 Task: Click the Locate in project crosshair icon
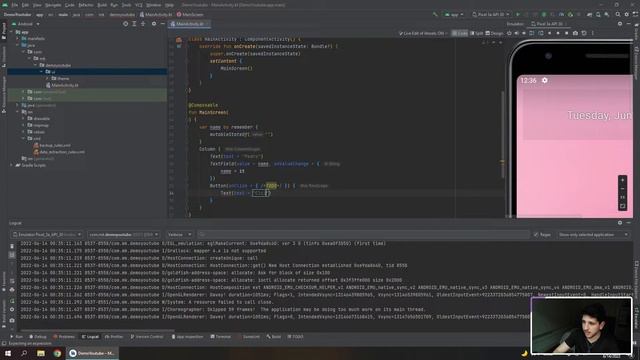pos(125,24)
